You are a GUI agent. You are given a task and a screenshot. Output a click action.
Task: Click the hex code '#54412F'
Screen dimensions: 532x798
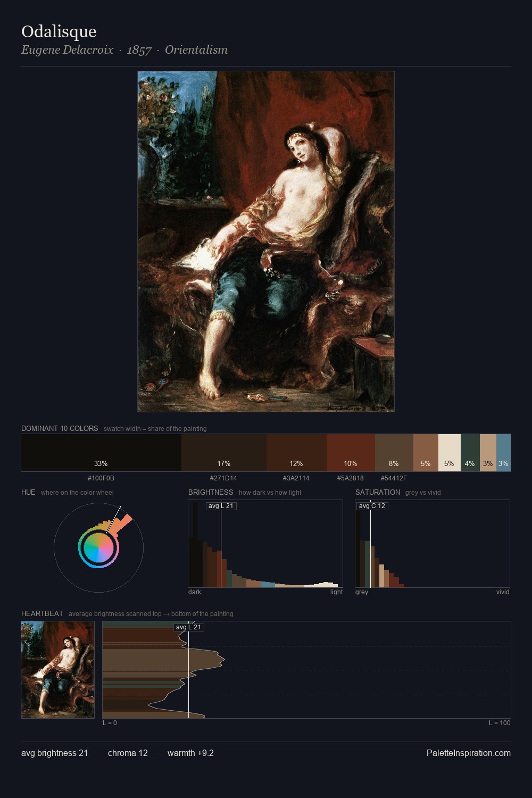coord(394,478)
